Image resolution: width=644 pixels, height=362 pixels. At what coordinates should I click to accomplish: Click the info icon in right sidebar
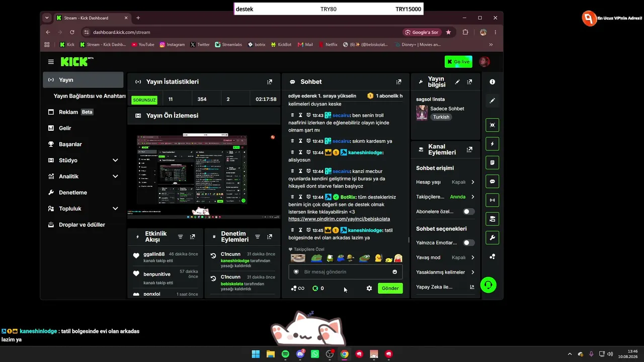[492, 81]
